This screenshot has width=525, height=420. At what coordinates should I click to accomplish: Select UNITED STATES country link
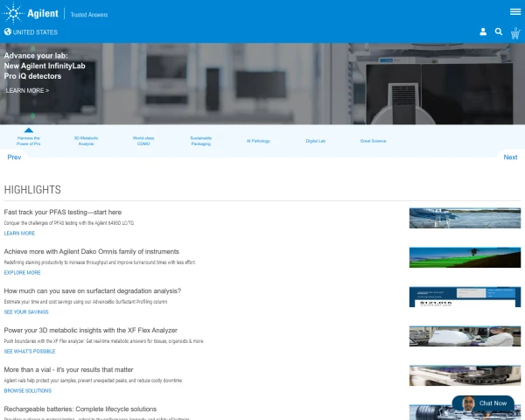pos(35,32)
